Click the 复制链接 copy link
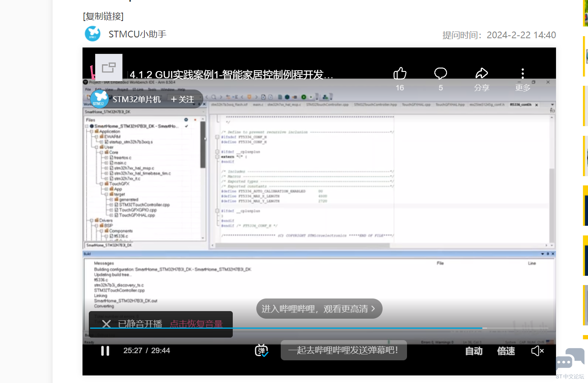Viewport: 588px width, 383px height. (103, 16)
